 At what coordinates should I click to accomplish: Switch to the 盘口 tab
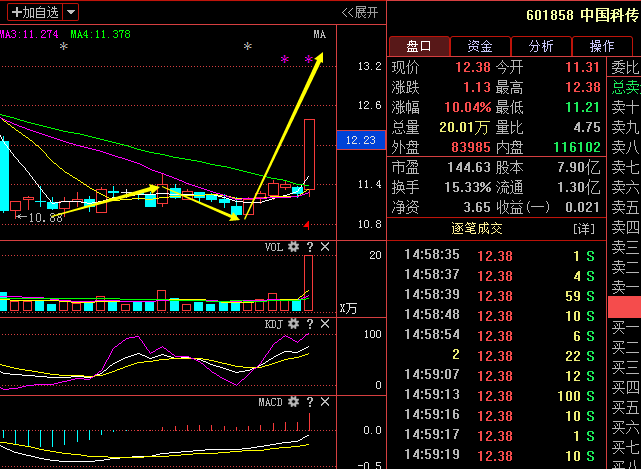(419, 46)
